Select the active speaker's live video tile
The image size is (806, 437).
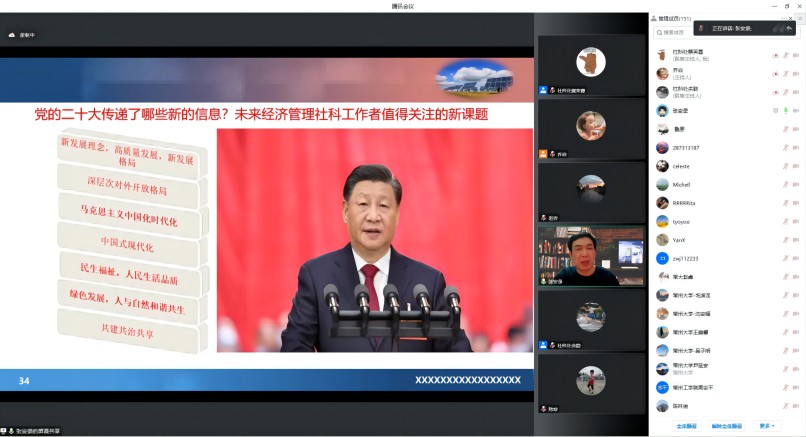[591, 256]
